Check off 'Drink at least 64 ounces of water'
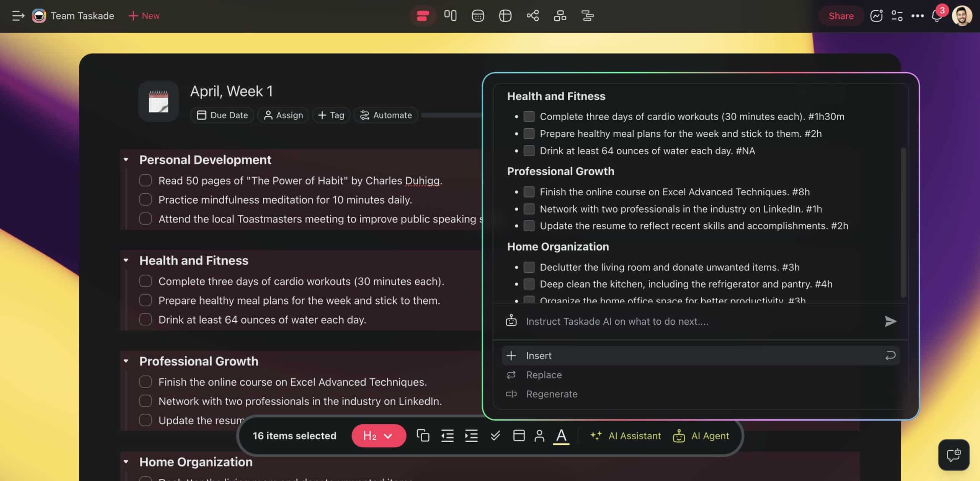 pos(145,319)
